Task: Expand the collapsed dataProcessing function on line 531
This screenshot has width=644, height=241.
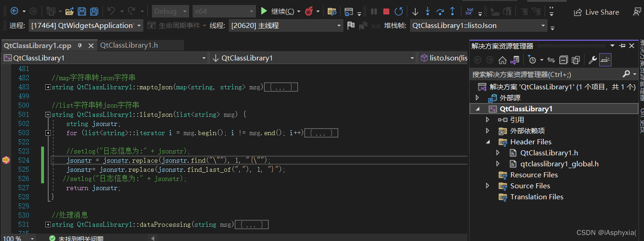Action: pyautogui.click(x=48, y=225)
